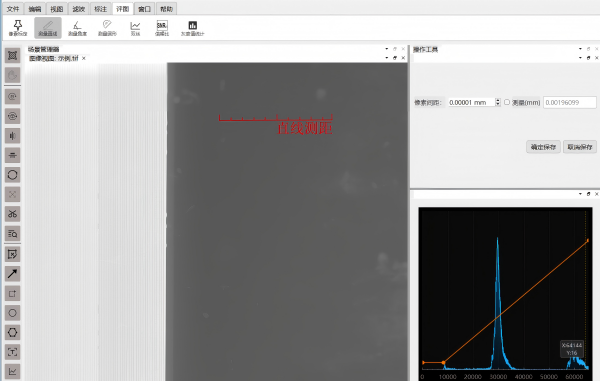600x381 pixels.
Task: Open 操作工具 panel dropdown arrow
Action: 580,49
